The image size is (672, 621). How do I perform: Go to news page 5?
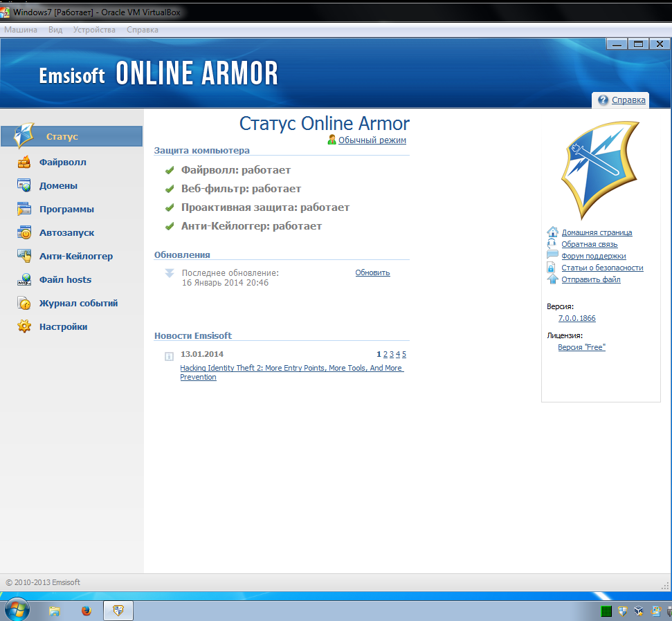(x=404, y=355)
